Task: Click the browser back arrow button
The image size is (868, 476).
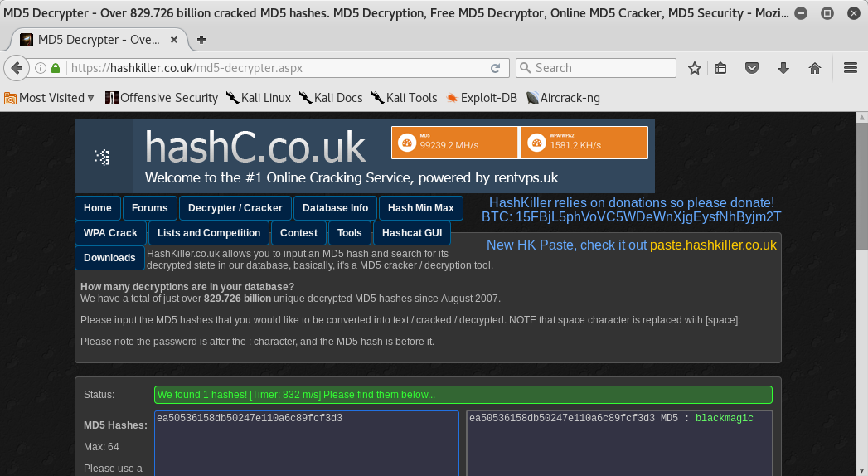Action: [x=16, y=68]
